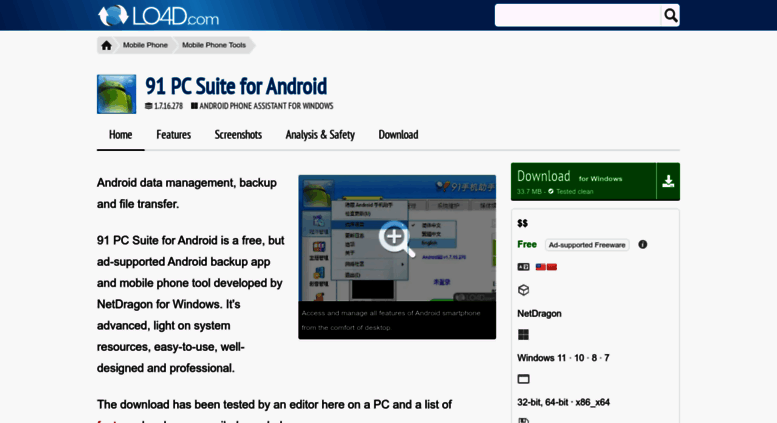Click the search magnifier button
The width and height of the screenshot is (777, 423).
point(670,15)
